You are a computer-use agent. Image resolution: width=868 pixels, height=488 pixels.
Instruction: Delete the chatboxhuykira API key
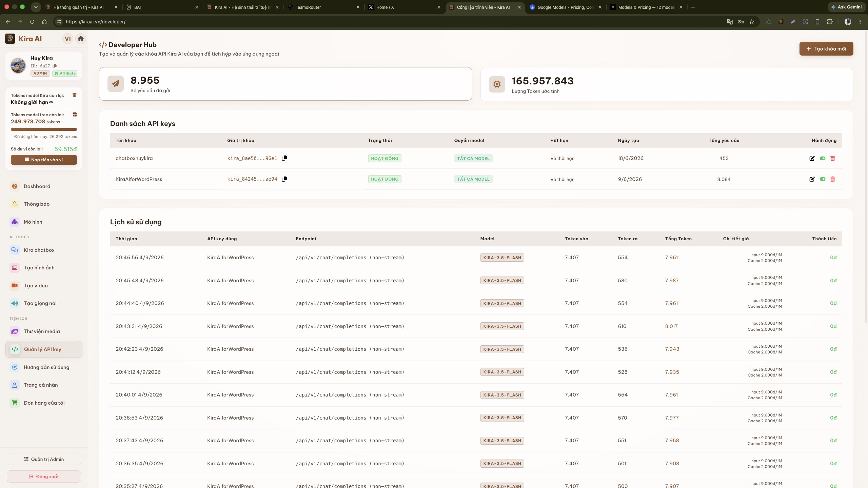coord(832,158)
